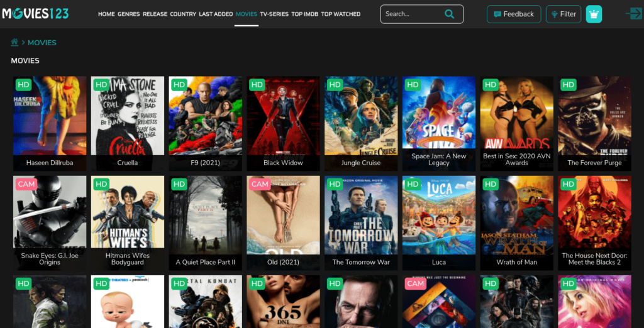Image resolution: width=644 pixels, height=328 pixels.
Task: Click the login arrow icon
Action: tap(633, 14)
